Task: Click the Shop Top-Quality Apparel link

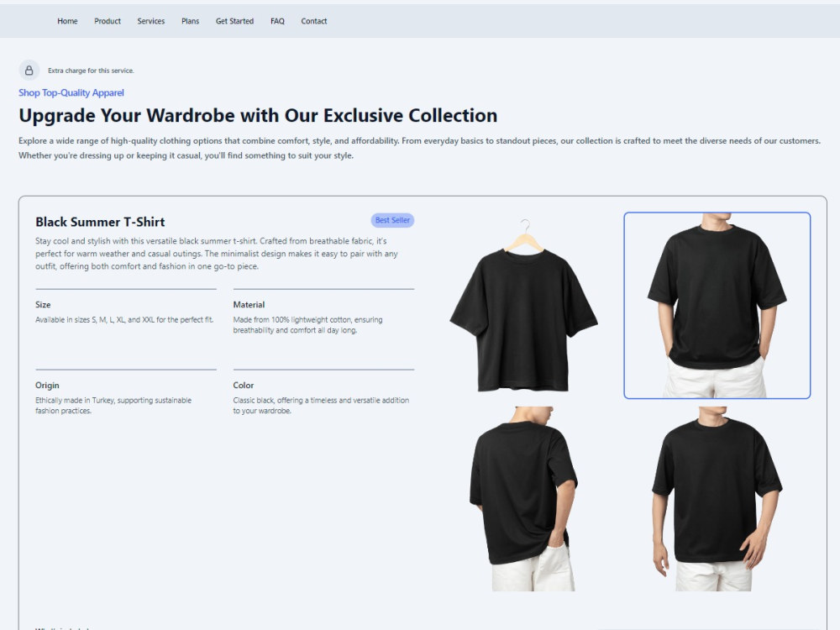Action: pyautogui.click(x=71, y=92)
